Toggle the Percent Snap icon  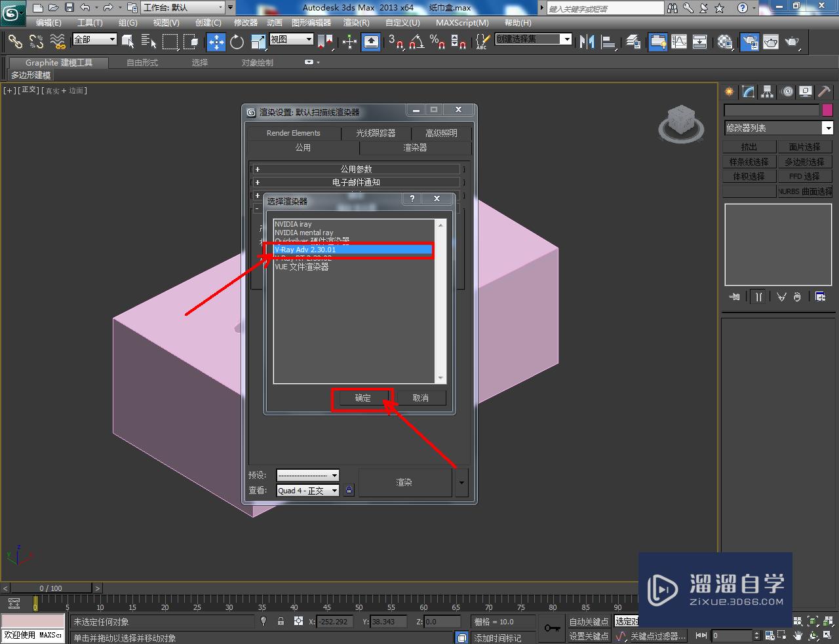click(x=438, y=42)
